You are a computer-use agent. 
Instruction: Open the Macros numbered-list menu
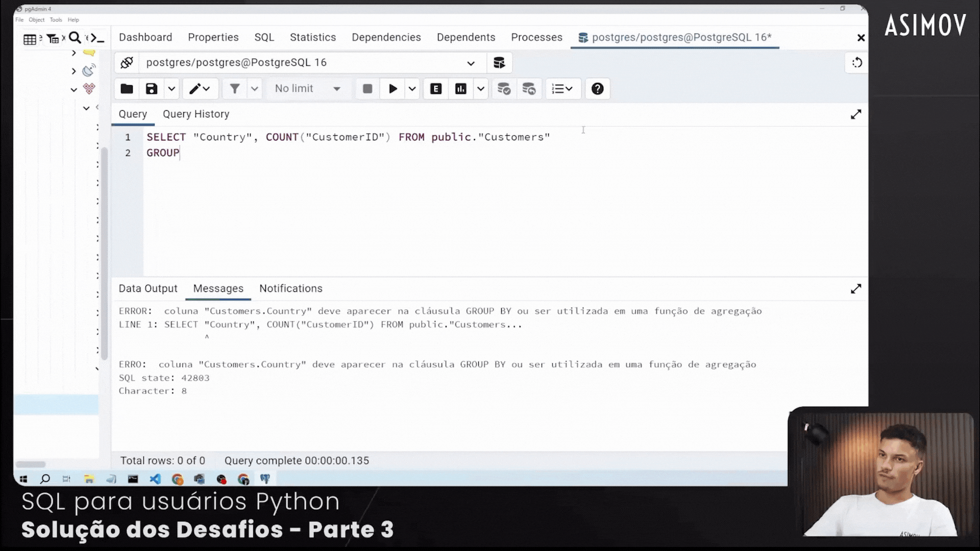tap(562, 89)
